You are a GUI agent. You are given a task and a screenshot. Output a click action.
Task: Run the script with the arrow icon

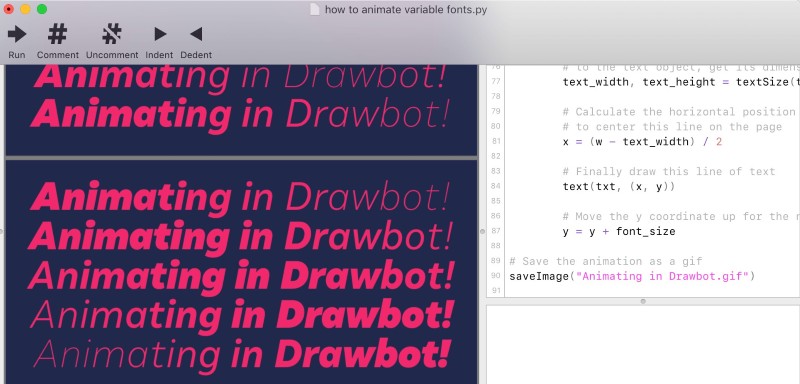17,35
